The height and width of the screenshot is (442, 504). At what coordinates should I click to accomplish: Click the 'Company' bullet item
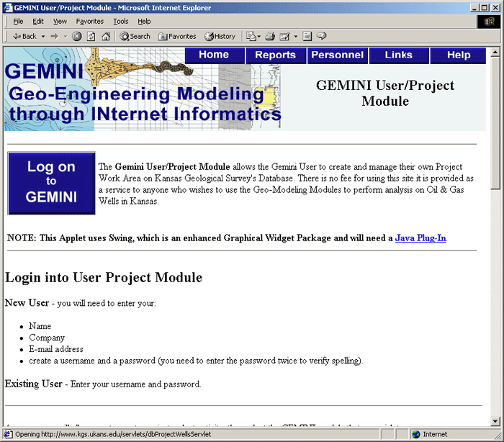click(47, 338)
